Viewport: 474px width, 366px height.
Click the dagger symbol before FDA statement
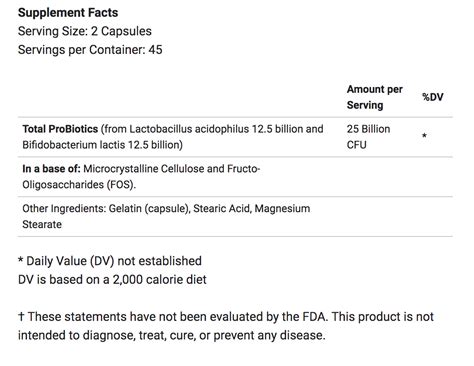[21, 317]
